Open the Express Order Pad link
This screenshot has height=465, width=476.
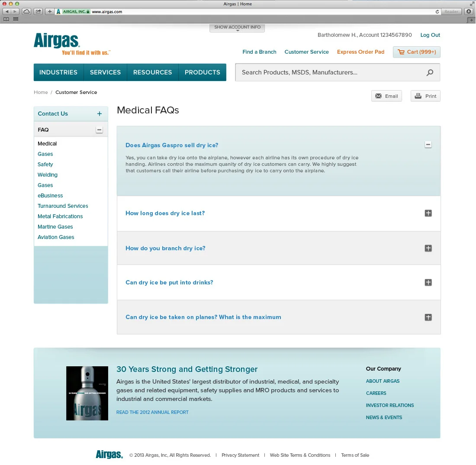tap(360, 52)
